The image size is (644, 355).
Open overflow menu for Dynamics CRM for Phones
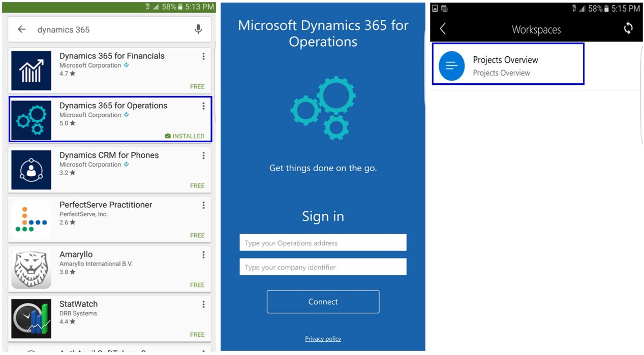pyautogui.click(x=203, y=155)
